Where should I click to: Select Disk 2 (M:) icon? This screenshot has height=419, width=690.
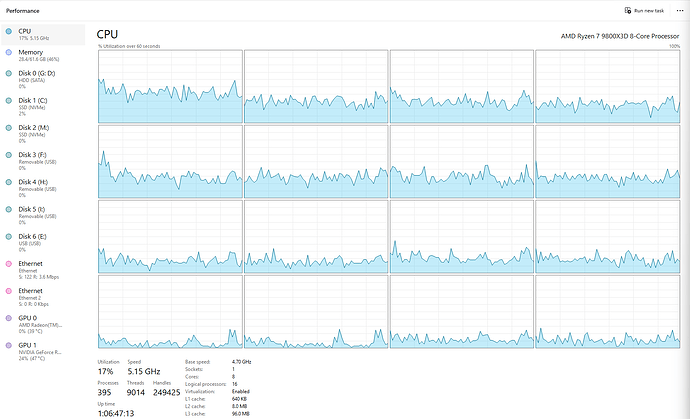coord(8,128)
